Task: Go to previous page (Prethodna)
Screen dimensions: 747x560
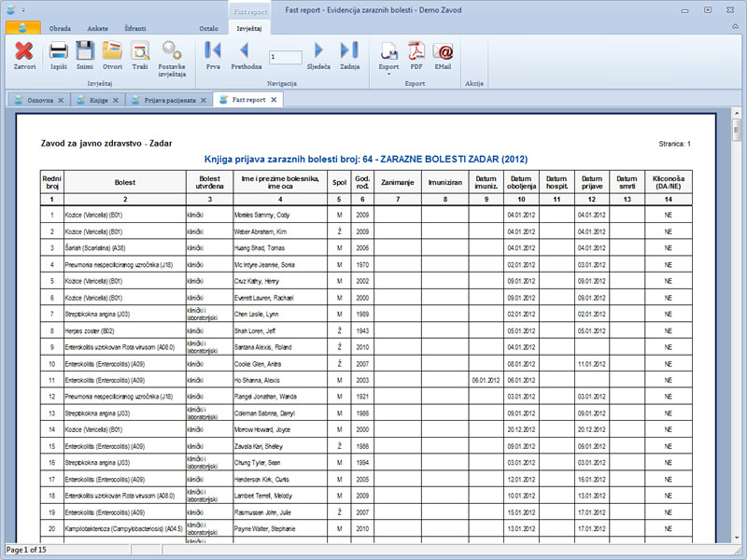Action: tap(246, 56)
